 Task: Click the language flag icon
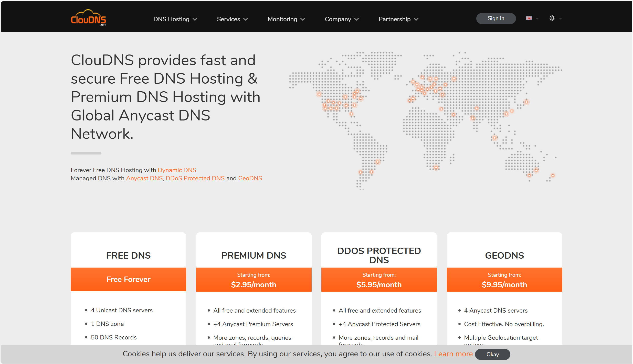[529, 18]
